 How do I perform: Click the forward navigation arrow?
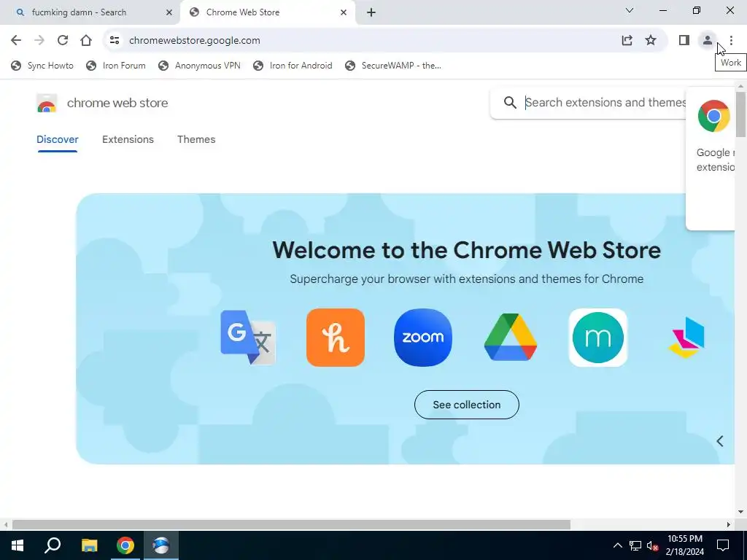pyautogui.click(x=39, y=41)
